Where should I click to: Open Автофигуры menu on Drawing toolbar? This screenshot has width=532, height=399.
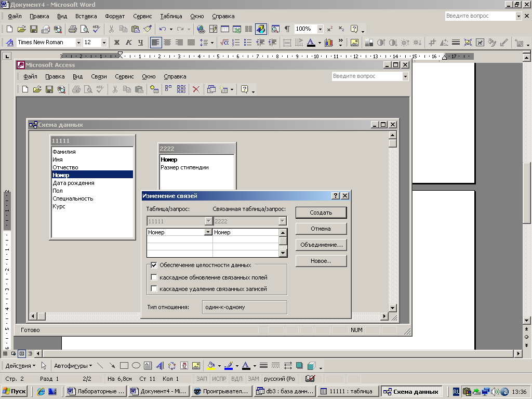click(73, 366)
